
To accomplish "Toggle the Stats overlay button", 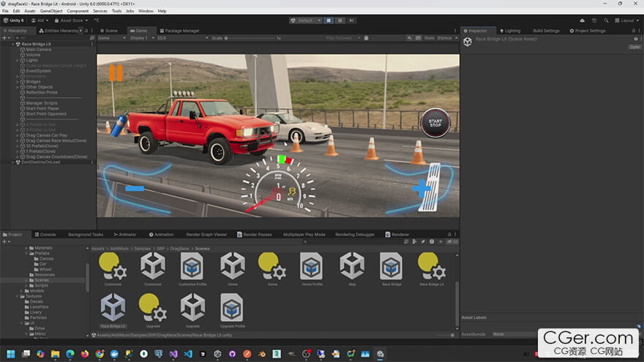I will (x=429, y=38).
